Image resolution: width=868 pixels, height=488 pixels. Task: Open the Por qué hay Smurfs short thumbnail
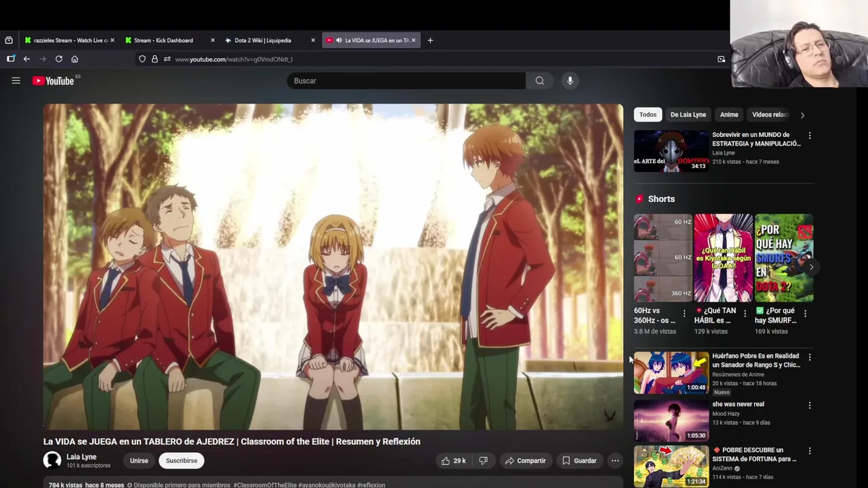[x=783, y=258]
